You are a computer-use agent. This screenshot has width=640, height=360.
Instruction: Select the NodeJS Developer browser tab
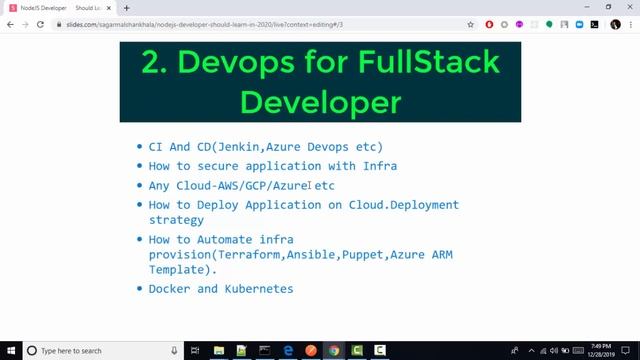pyautogui.click(x=60, y=8)
